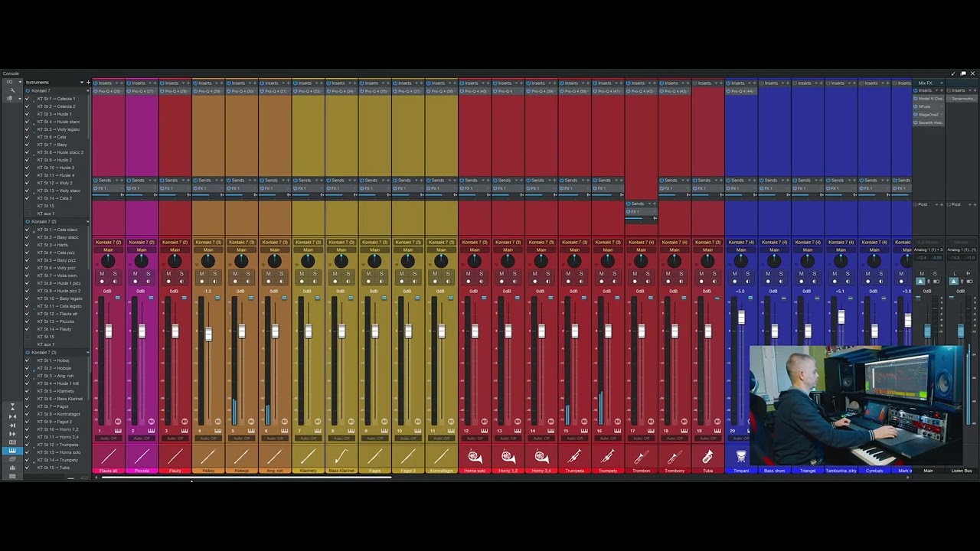Image resolution: width=980 pixels, height=551 pixels.
Task: Open the Main output selector on Flauta alt
Action: tap(108, 249)
